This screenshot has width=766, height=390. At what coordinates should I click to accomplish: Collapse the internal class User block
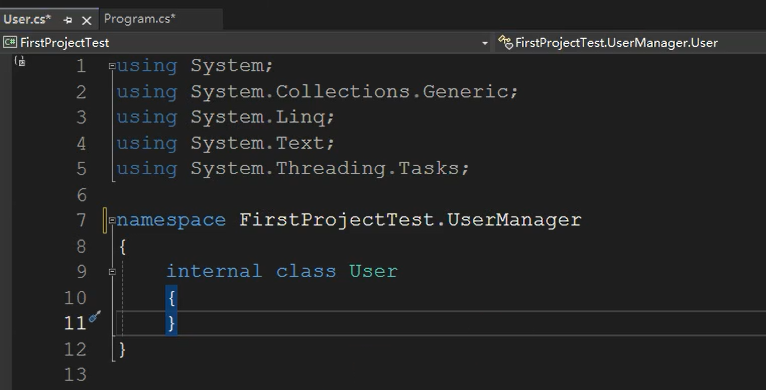coord(112,272)
